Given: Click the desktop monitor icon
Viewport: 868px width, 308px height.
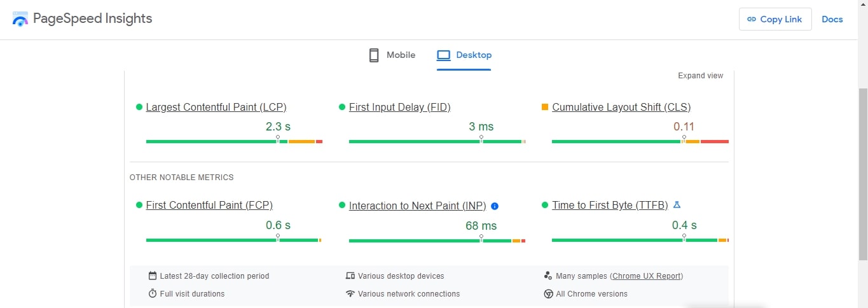Looking at the screenshot, I should pyautogui.click(x=443, y=55).
